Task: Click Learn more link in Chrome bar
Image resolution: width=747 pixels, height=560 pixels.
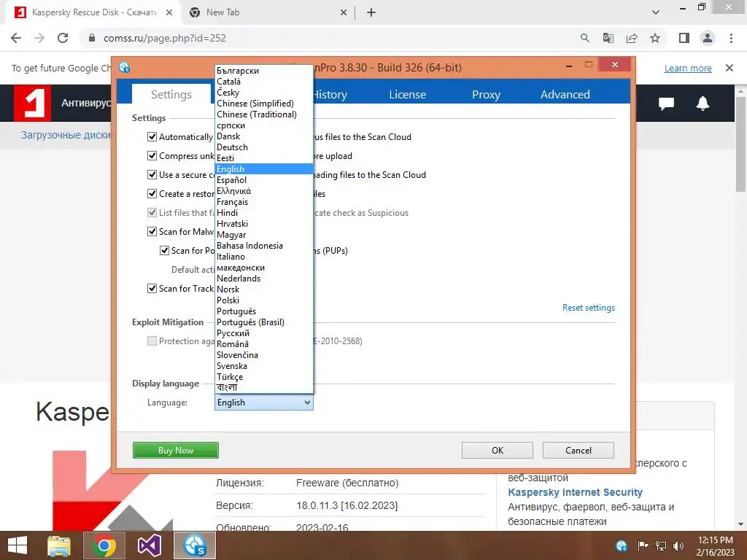Action: coord(688,68)
